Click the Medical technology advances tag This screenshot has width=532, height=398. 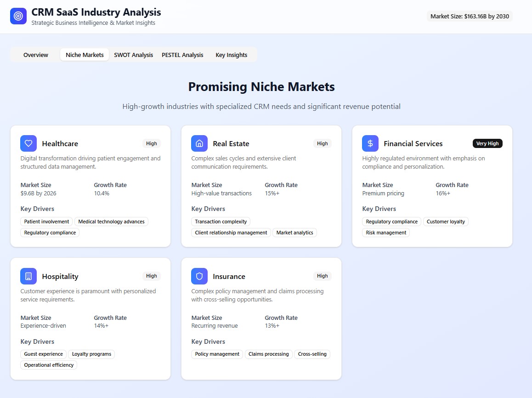[x=111, y=222]
